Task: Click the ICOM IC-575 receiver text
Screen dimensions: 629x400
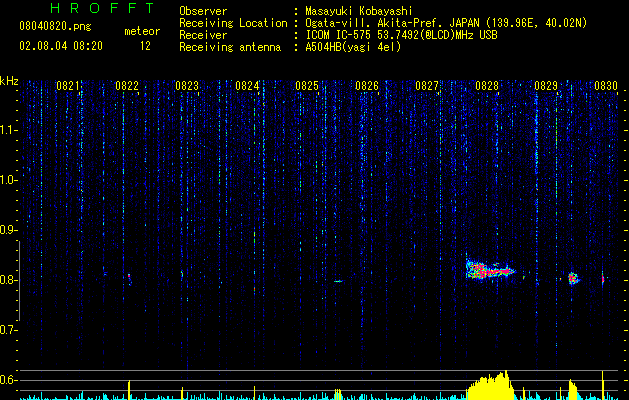Action: [x=401, y=35]
